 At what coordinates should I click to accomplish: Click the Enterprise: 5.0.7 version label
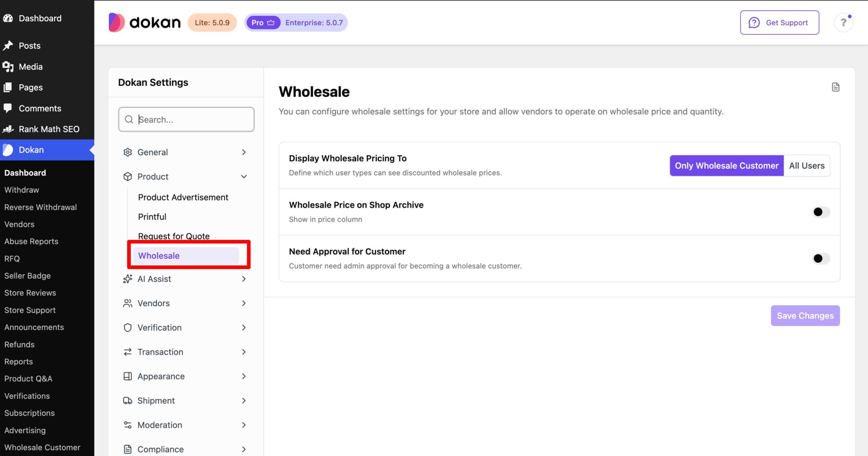point(314,23)
